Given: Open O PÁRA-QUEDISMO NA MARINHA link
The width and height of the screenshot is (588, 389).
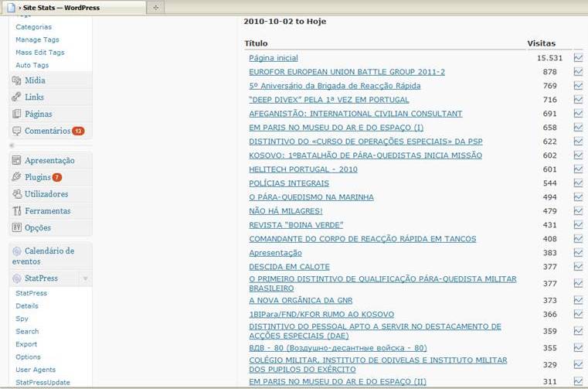Looking at the screenshot, I should (x=311, y=197).
